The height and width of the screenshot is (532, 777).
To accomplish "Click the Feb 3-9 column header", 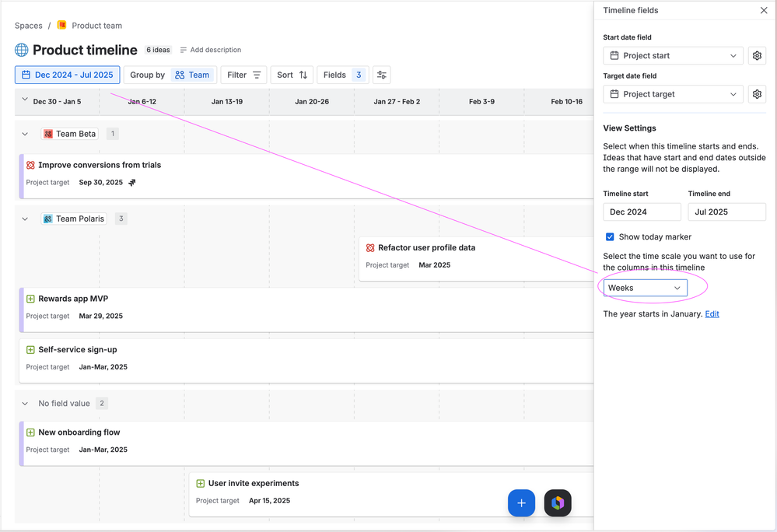I will [x=481, y=102].
